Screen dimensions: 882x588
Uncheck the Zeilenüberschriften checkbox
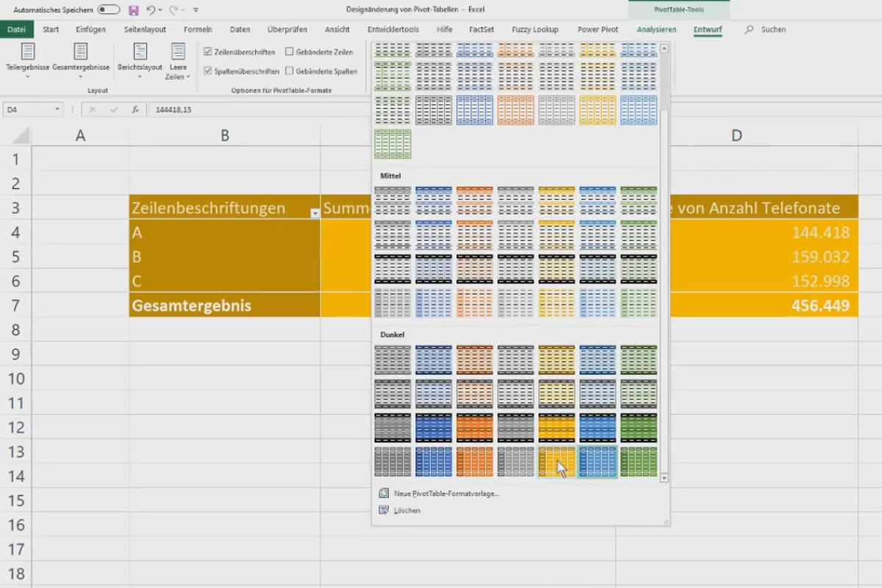point(208,52)
